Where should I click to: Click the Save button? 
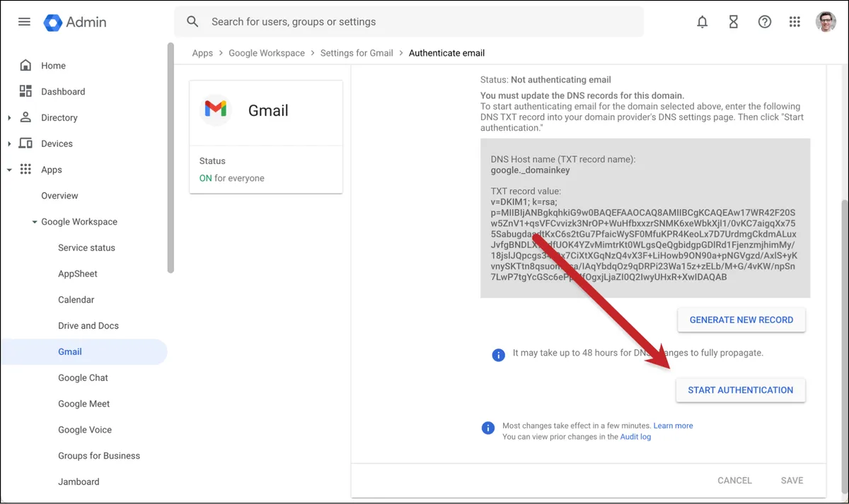(x=792, y=481)
